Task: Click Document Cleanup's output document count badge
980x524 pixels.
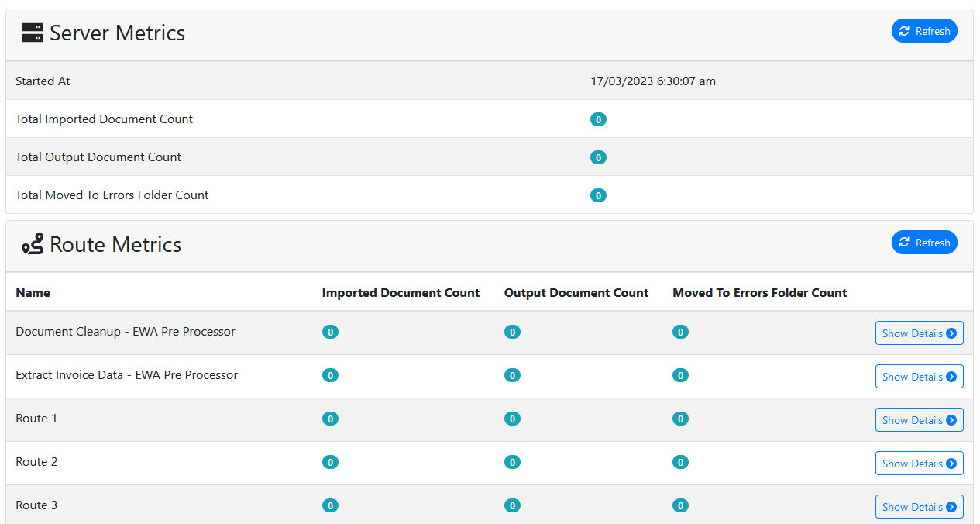Action: click(512, 332)
